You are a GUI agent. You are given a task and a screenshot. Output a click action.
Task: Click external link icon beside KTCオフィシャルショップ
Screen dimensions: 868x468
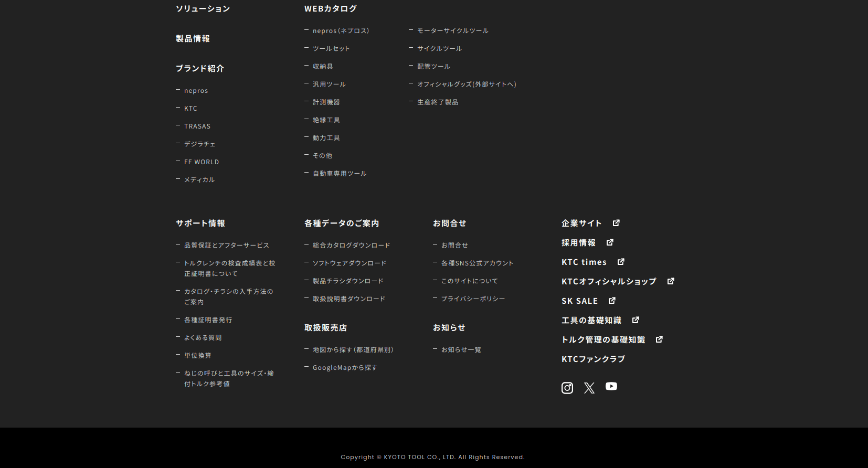[671, 281]
